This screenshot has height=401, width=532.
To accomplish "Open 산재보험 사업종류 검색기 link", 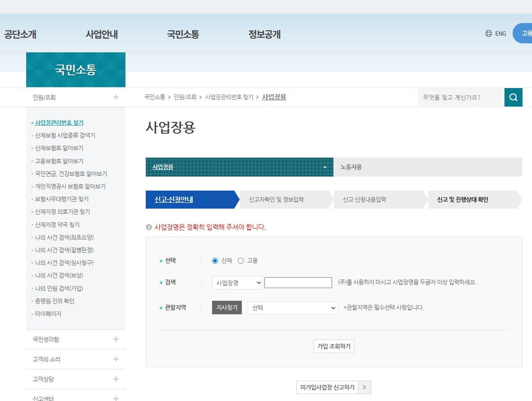I will click(x=65, y=135).
